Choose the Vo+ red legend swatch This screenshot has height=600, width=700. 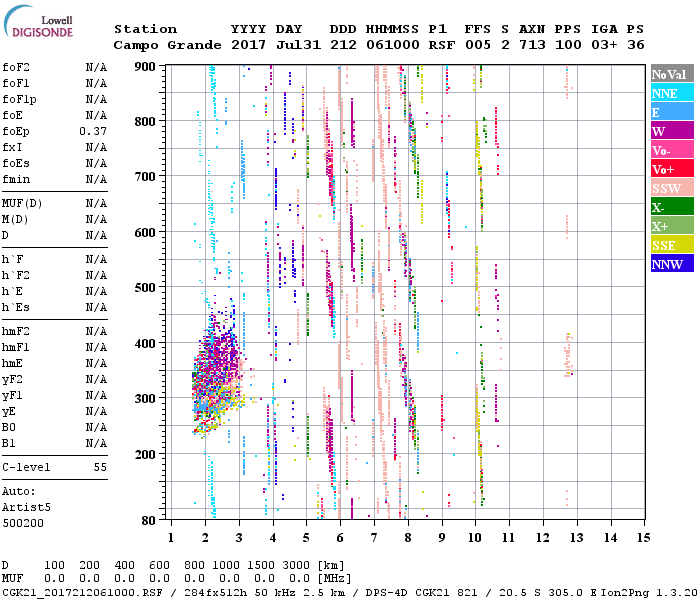click(670, 170)
